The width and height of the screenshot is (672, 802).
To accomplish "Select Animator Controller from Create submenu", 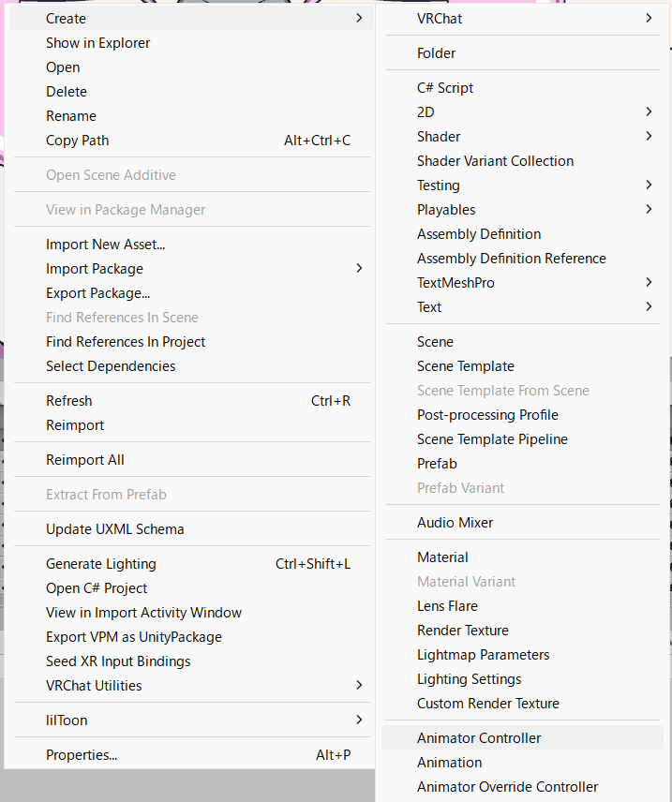I will 522,738.
